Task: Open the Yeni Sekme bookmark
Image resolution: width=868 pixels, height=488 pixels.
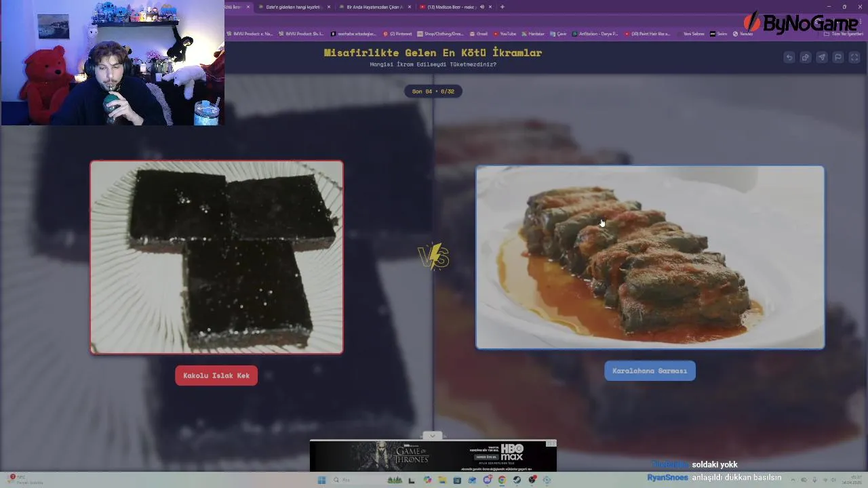Action: click(x=690, y=34)
